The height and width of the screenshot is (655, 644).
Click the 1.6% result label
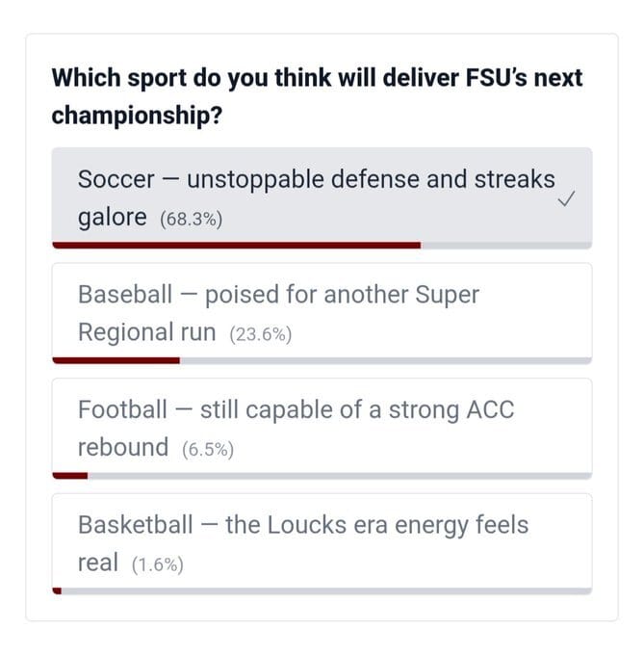157,565
